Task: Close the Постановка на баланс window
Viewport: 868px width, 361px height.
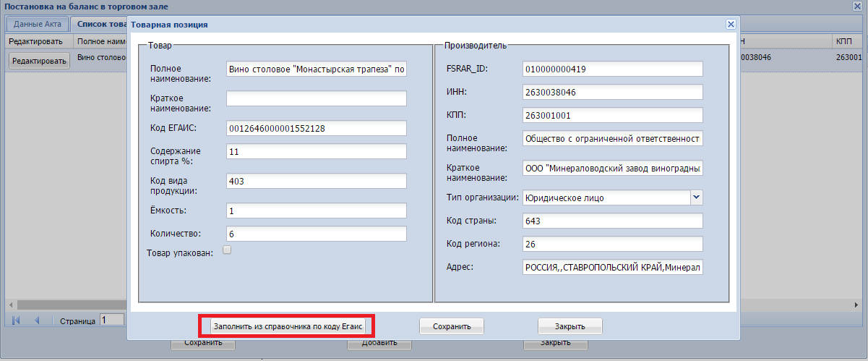Action: point(858,7)
